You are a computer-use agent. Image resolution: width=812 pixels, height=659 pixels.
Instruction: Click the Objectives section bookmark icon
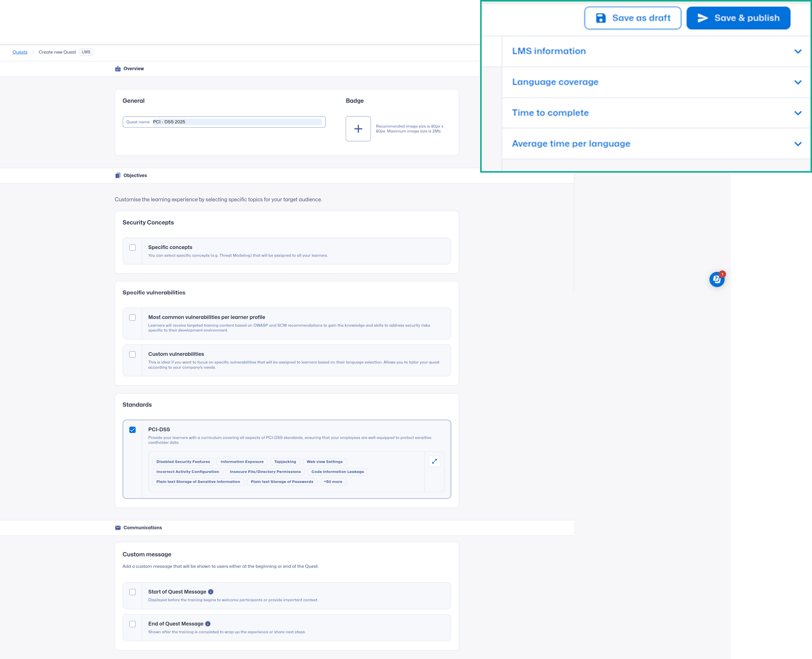coord(118,176)
